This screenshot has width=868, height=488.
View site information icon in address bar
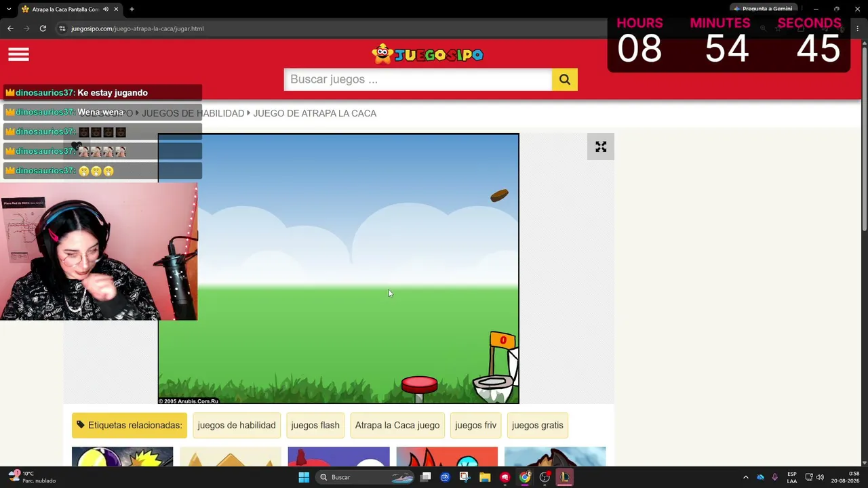(62, 28)
